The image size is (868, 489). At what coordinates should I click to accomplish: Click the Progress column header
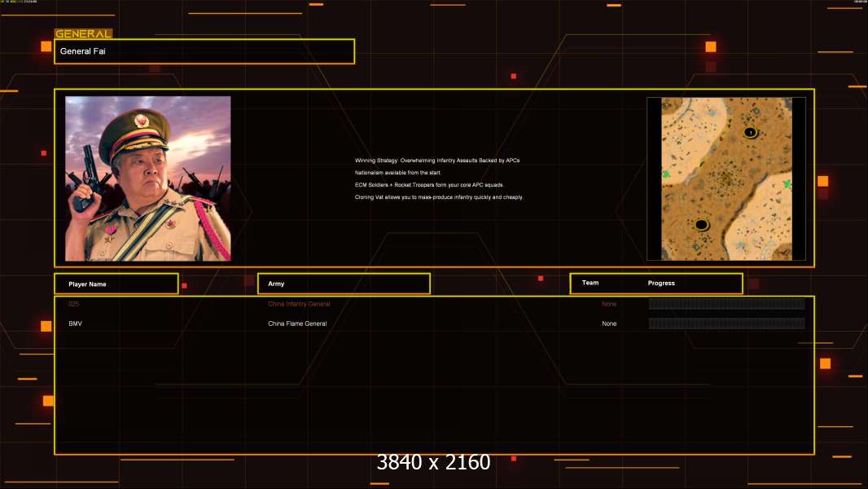[661, 283]
